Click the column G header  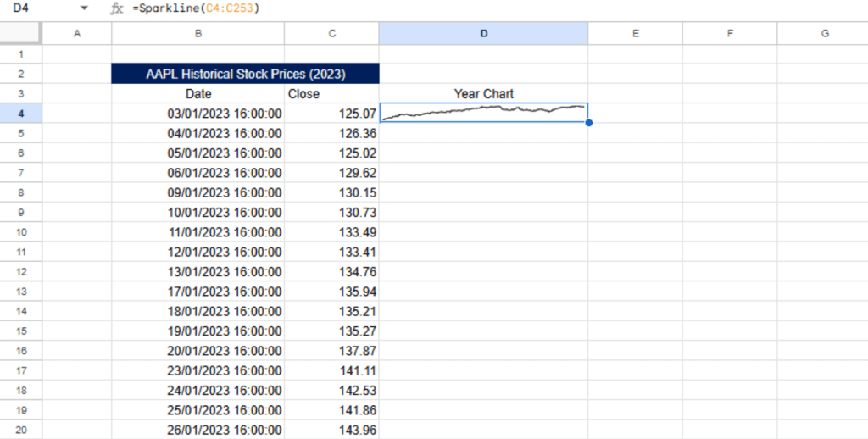click(824, 34)
